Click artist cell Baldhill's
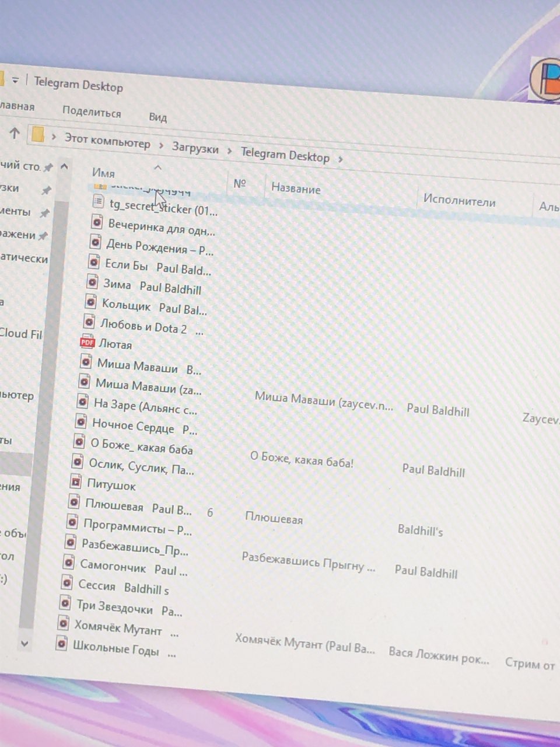The image size is (560, 747). [420, 530]
